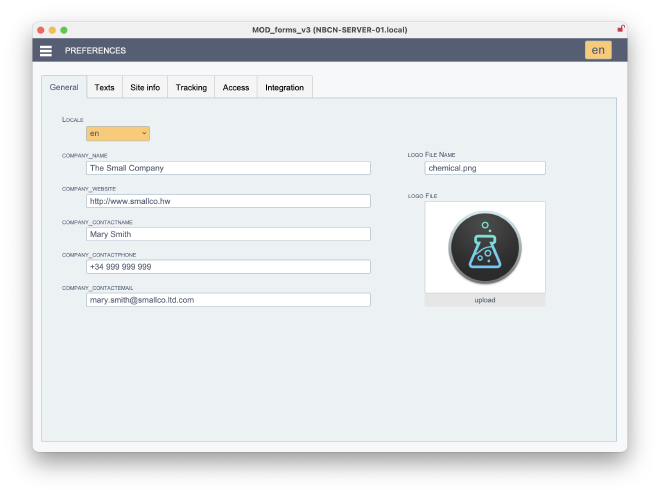Open the hamburger menu icon
This screenshot has height=495, width=660.
click(46, 51)
